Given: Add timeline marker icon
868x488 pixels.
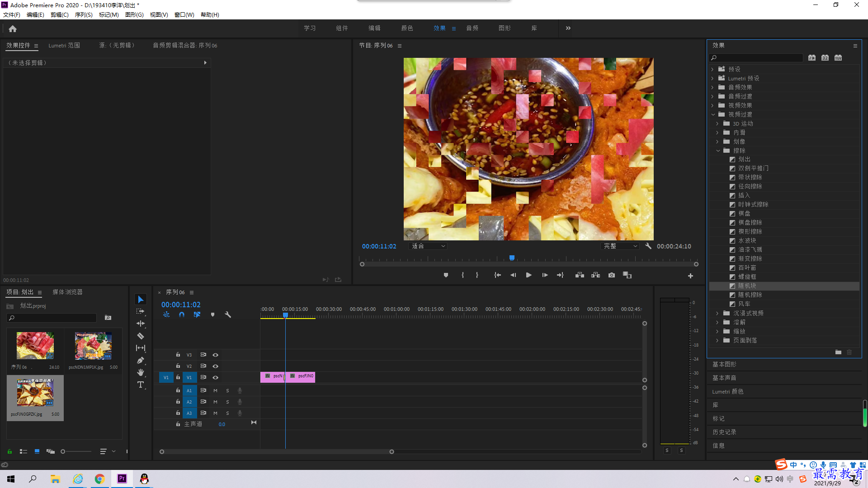Looking at the screenshot, I should [212, 314].
